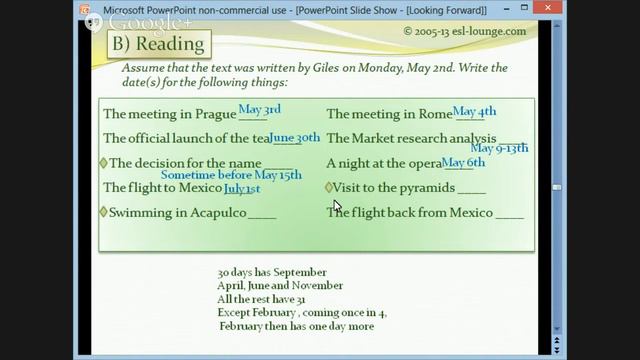Click the line 'February then has one day more'

297,326
